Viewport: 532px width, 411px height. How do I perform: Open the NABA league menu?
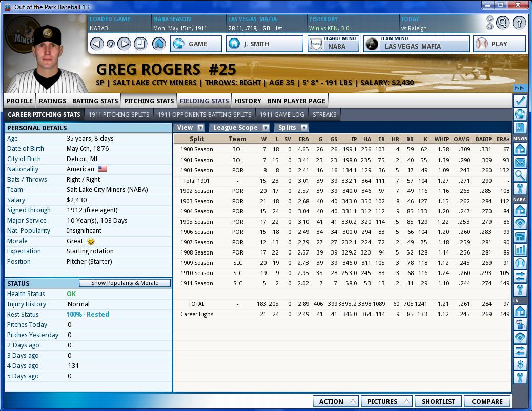tap(333, 44)
